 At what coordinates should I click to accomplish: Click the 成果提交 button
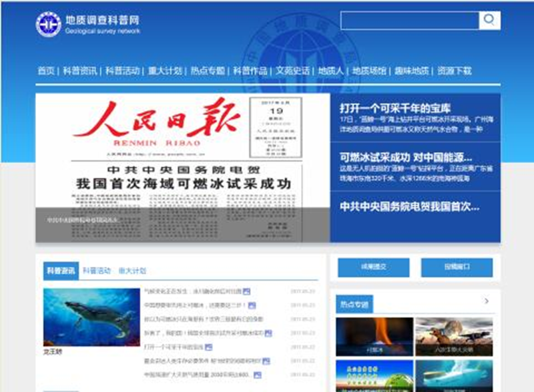point(373,266)
